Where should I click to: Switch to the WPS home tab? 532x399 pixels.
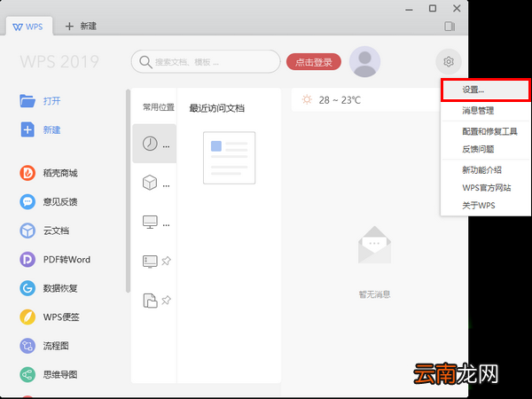[x=29, y=27]
